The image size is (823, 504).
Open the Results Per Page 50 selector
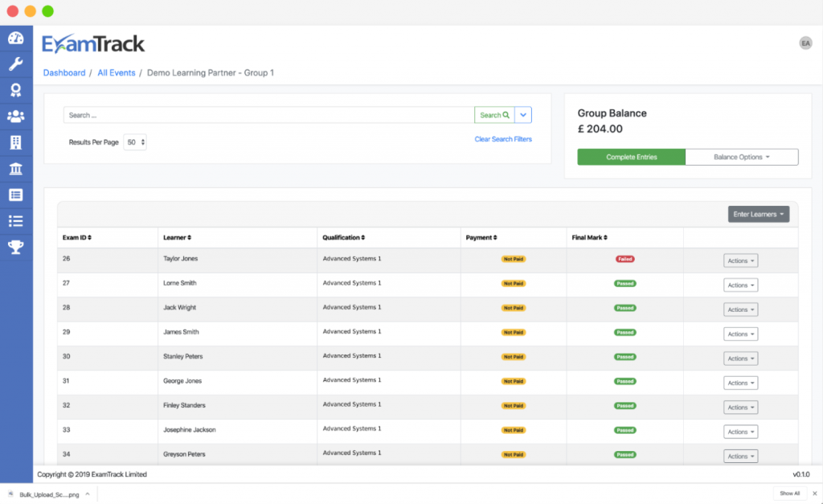[x=135, y=142]
